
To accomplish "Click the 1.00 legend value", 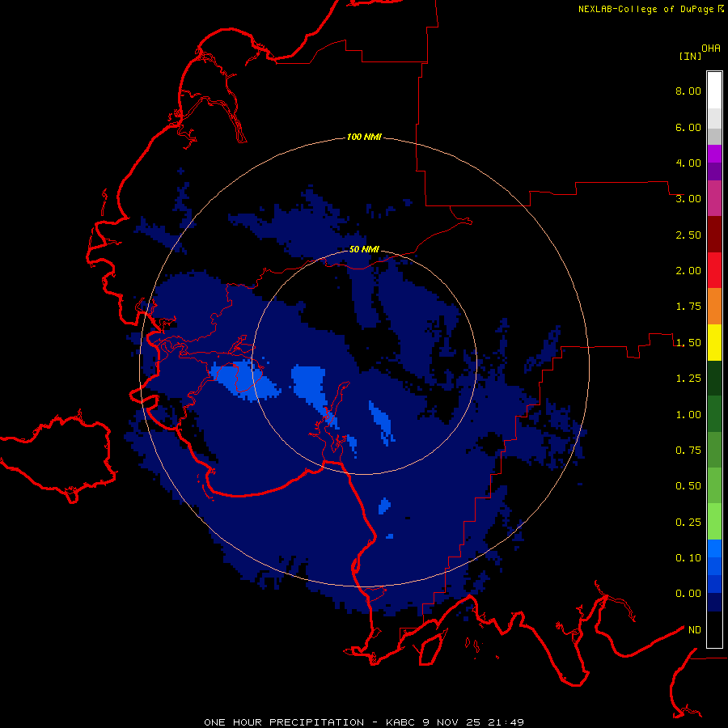I will 688,415.
